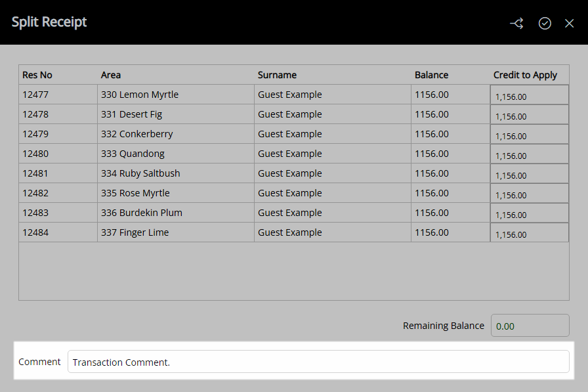Click the checkmark apply icon in header
The height and width of the screenshot is (392, 588).
point(545,23)
